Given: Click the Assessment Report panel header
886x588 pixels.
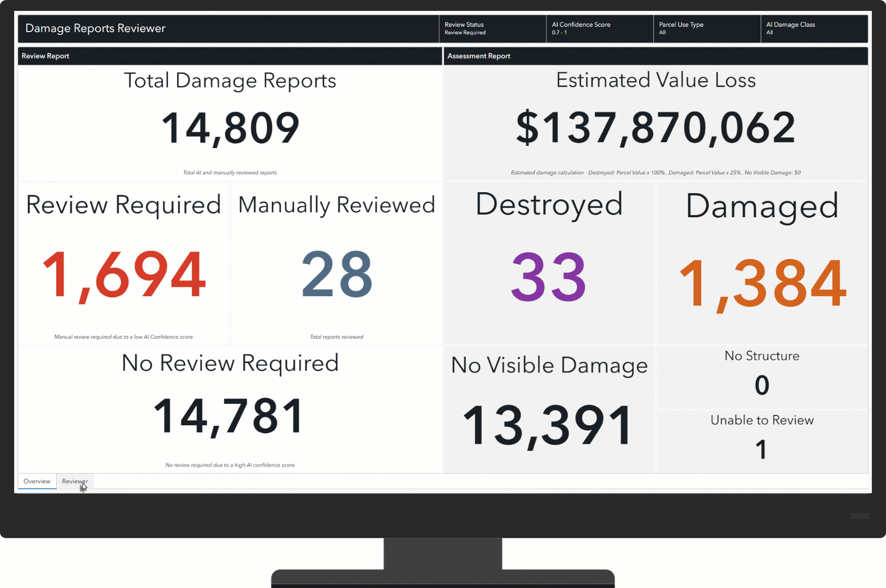Looking at the screenshot, I should coord(656,56).
